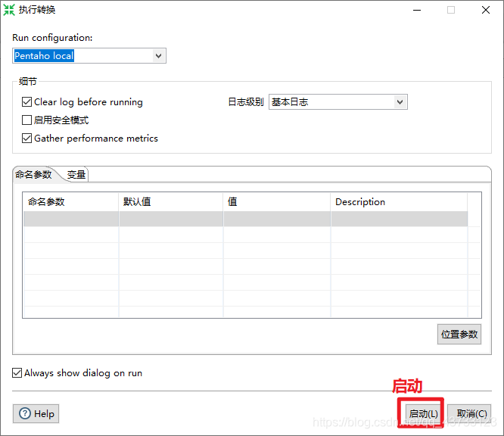Toggle Clear log before running checkbox

click(26, 102)
